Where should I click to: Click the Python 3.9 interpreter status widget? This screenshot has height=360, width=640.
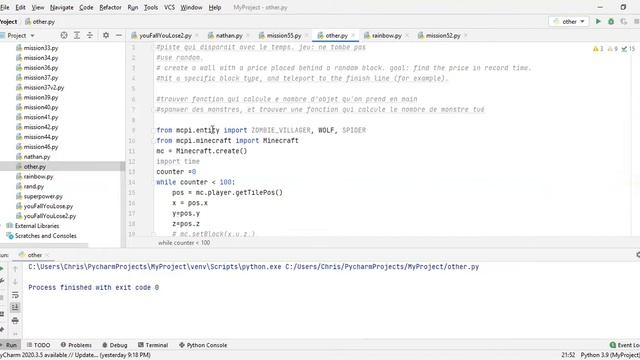point(610,355)
